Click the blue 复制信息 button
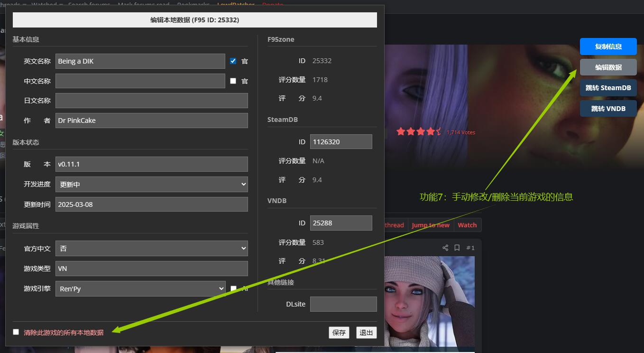The image size is (644, 353). (608, 46)
